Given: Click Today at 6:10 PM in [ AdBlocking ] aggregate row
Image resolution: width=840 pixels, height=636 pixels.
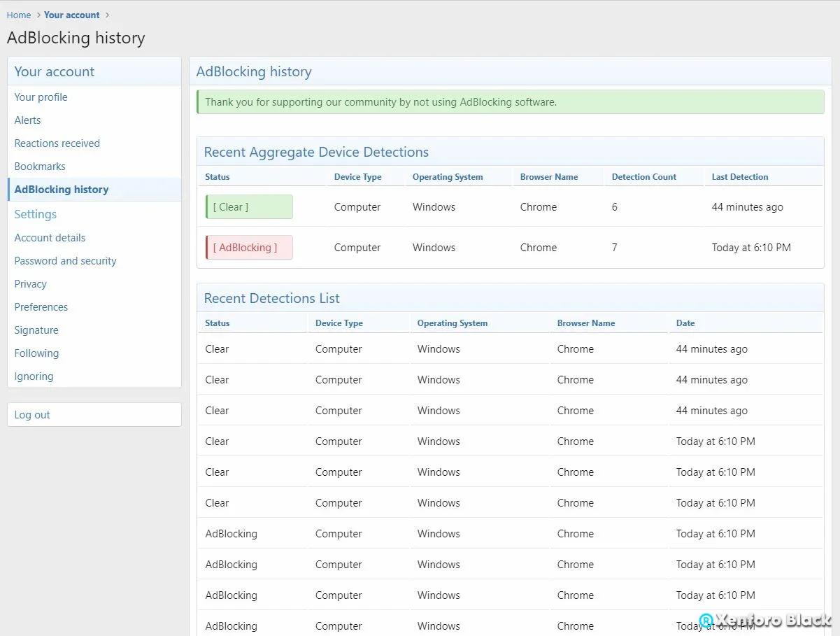Looking at the screenshot, I should point(751,248).
